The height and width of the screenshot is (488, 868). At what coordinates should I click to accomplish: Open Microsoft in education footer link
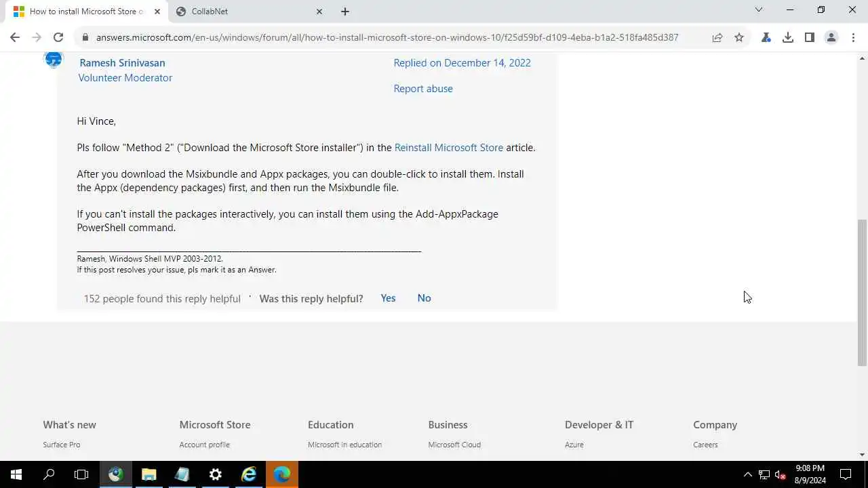click(x=344, y=445)
